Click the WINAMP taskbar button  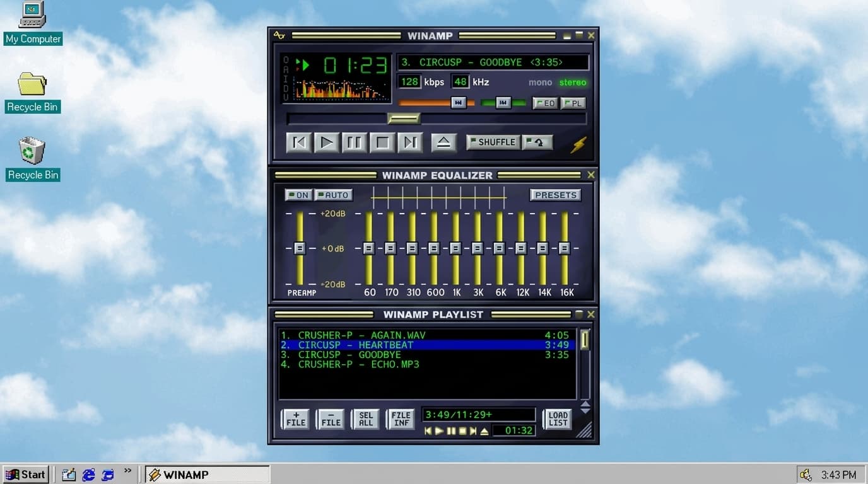tap(208, 475)
